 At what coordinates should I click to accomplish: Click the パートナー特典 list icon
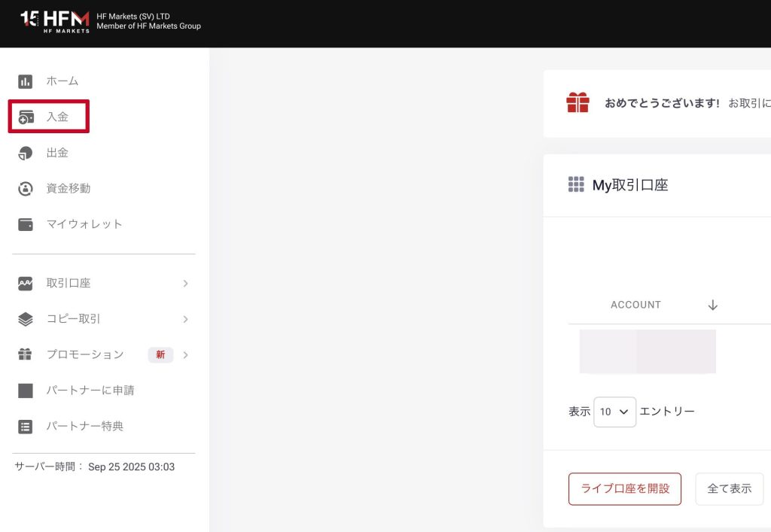[23, 426]
